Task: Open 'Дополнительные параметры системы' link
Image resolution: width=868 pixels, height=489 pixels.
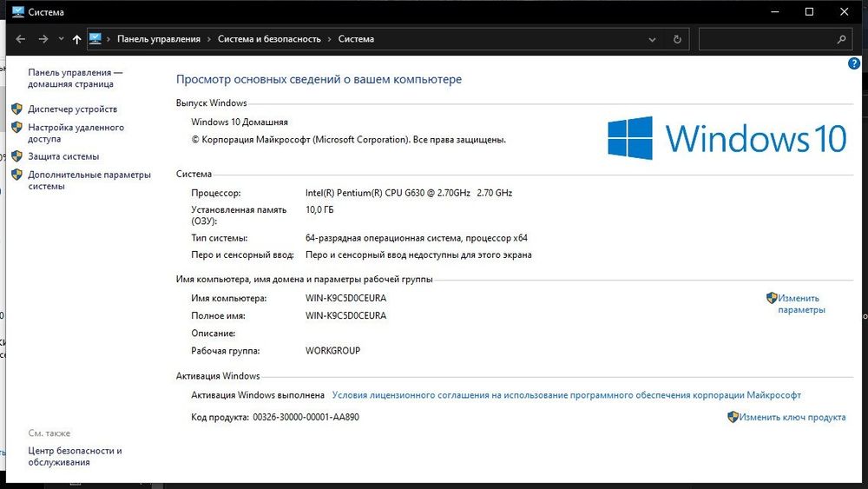Action: 89,180
